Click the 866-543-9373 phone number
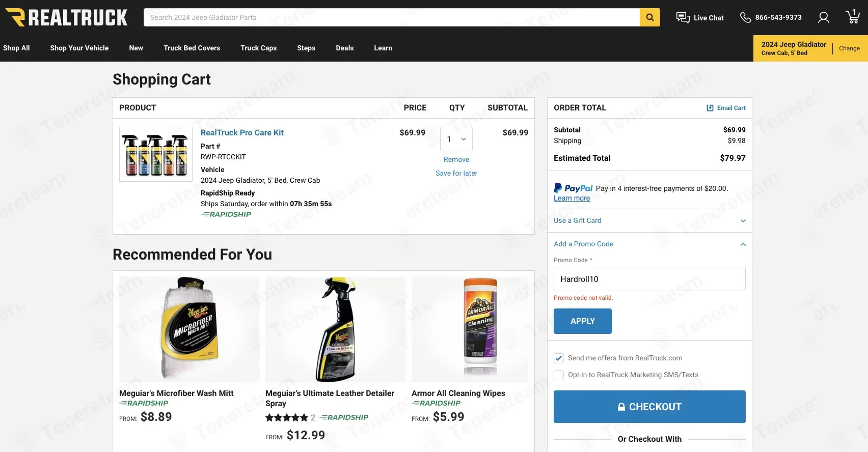This screenshot has height=452, width=868. [778, 17]
